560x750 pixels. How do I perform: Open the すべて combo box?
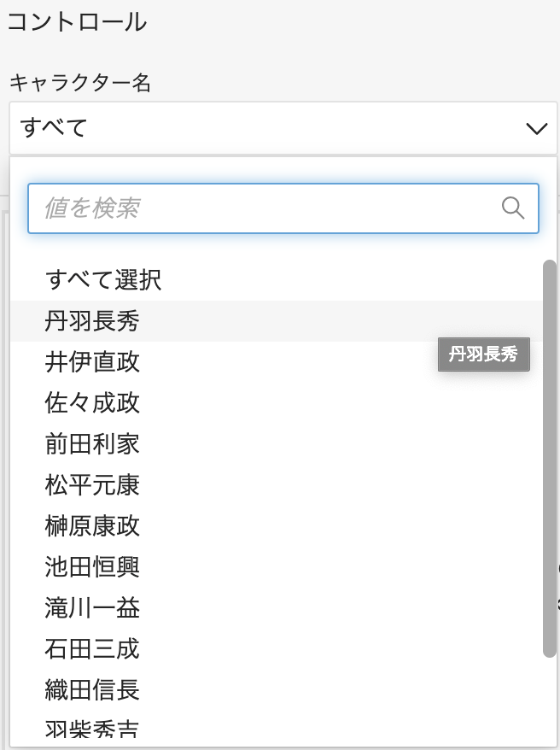283,128
